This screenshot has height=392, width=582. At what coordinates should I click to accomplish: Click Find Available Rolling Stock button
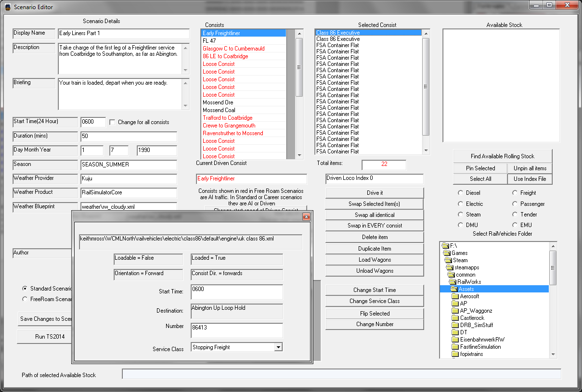[502, 156]
